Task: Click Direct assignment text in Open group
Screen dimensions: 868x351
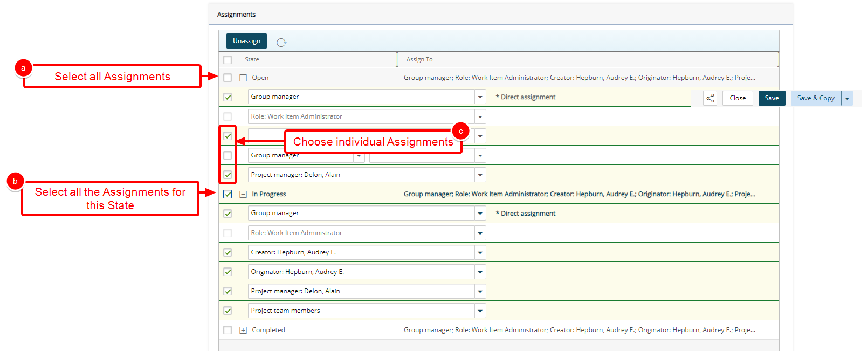Action: [526, 97]
